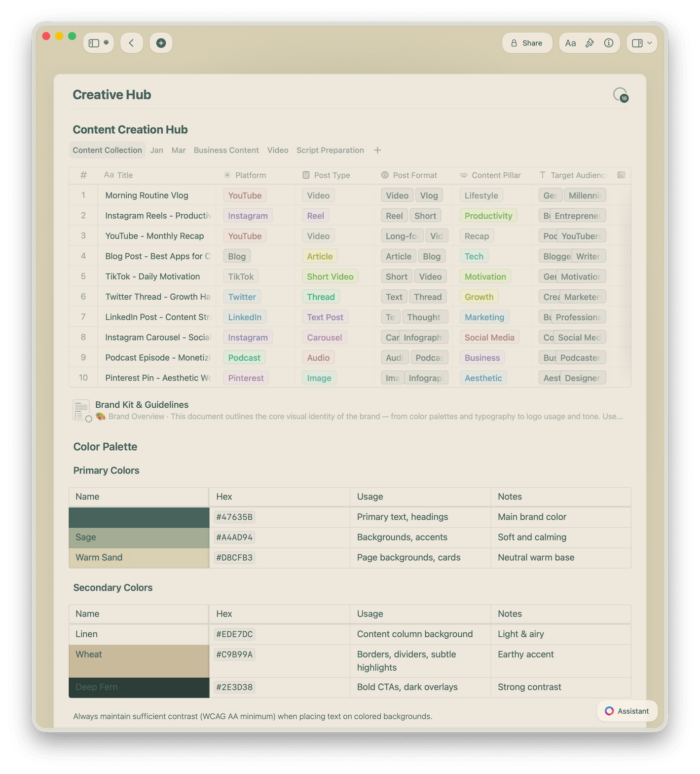Select the Deep Fern color swatch cell

(x=139, y=687)
